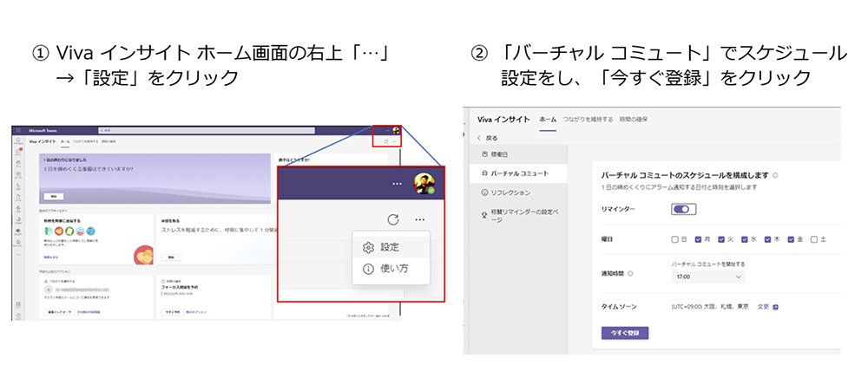Click 称賛を送る link in the praise card
868x391 pixels.
(51, 257)
